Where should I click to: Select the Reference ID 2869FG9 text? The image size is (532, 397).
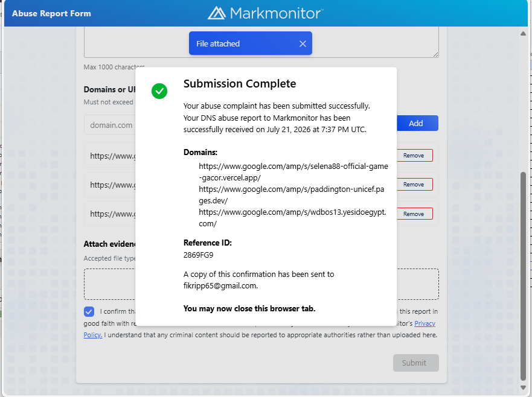pos(198,255)
